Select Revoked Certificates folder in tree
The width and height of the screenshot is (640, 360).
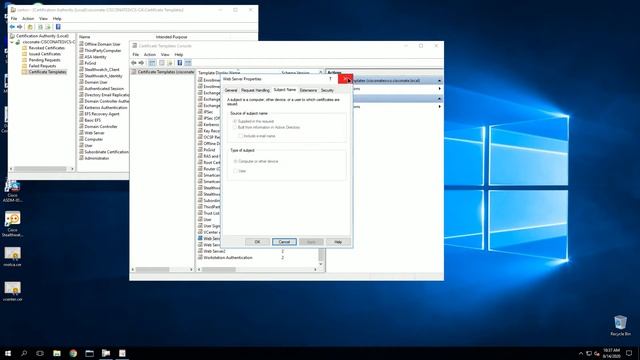pos(47,48)
